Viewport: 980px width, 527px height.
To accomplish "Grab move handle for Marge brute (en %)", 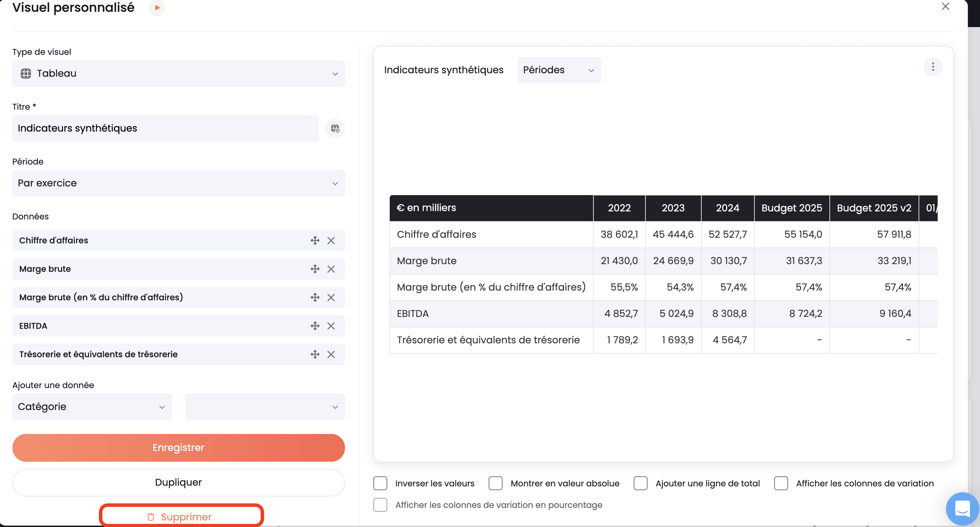I will coord(315,298).
